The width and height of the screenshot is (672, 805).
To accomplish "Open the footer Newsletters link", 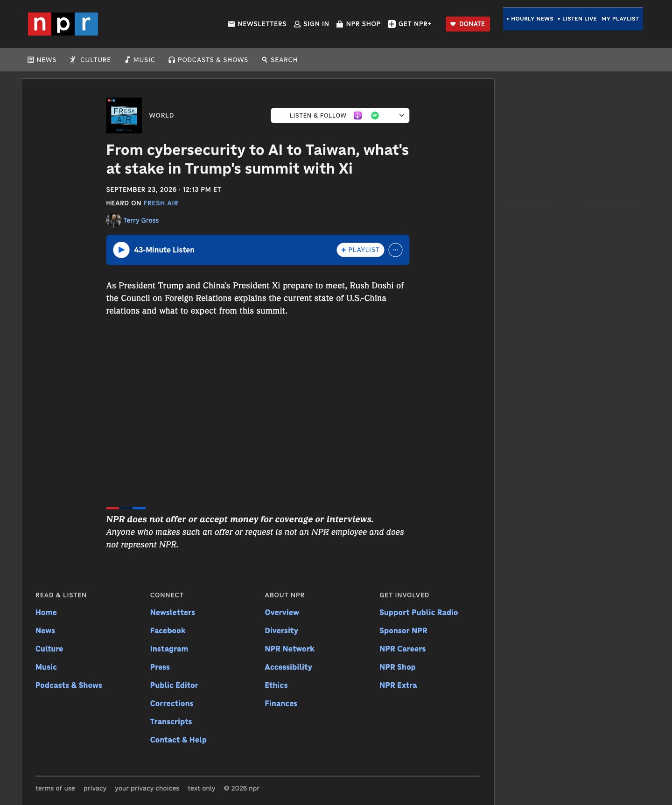I will point(173,612).
